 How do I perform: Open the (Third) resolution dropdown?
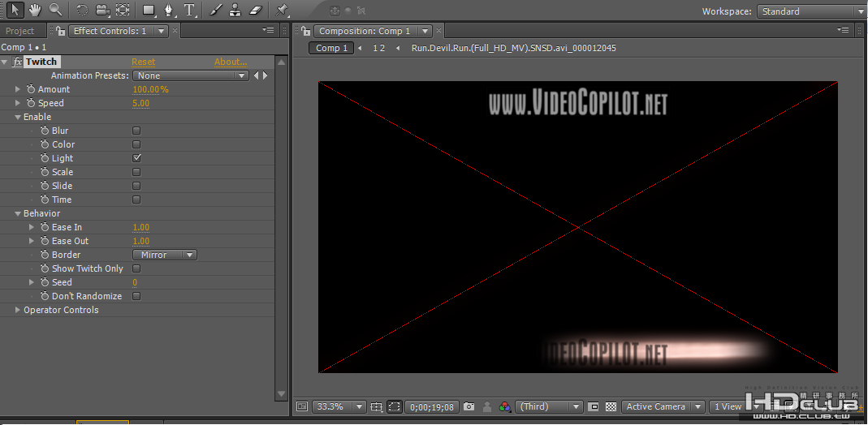point(549,407)
